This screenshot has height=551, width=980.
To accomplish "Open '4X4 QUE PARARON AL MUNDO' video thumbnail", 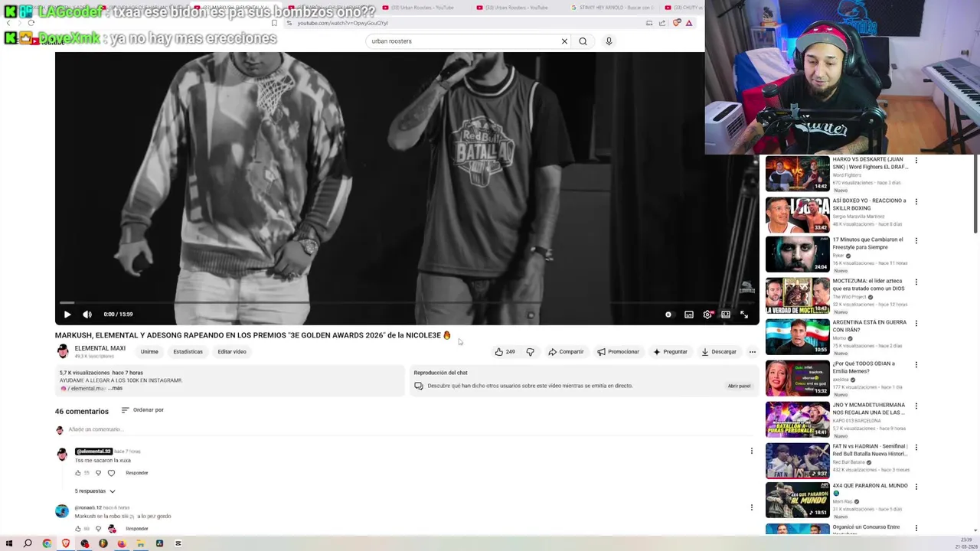I will [x=797, y=500].
